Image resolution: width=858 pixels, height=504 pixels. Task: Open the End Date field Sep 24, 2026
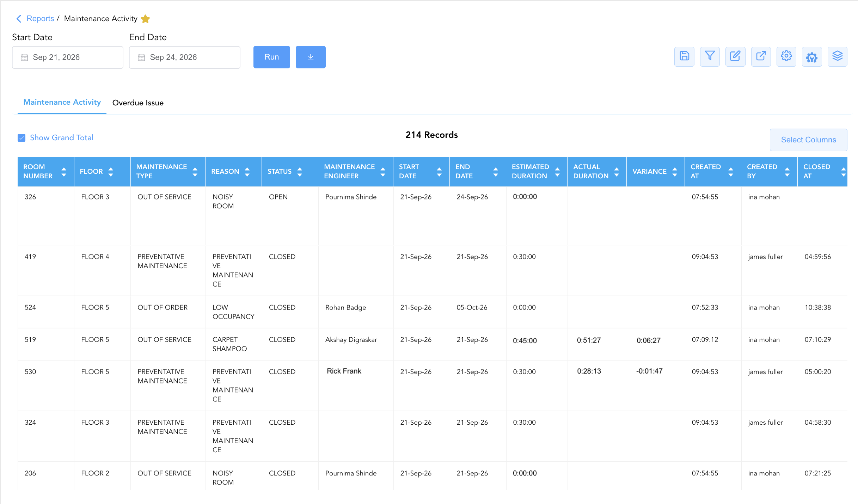click(185, 57)
